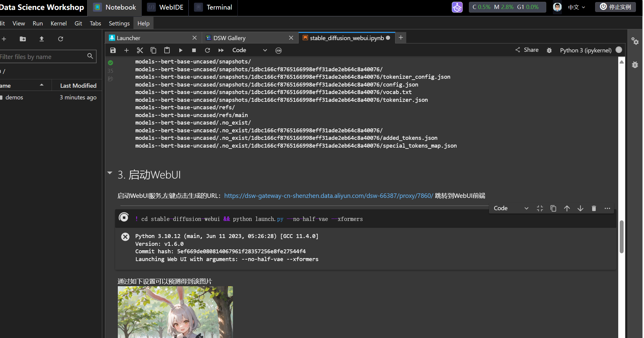This screenshot has height=338, width=644.
Task: Open the Tabs menu
Action: tap(95, 23)
